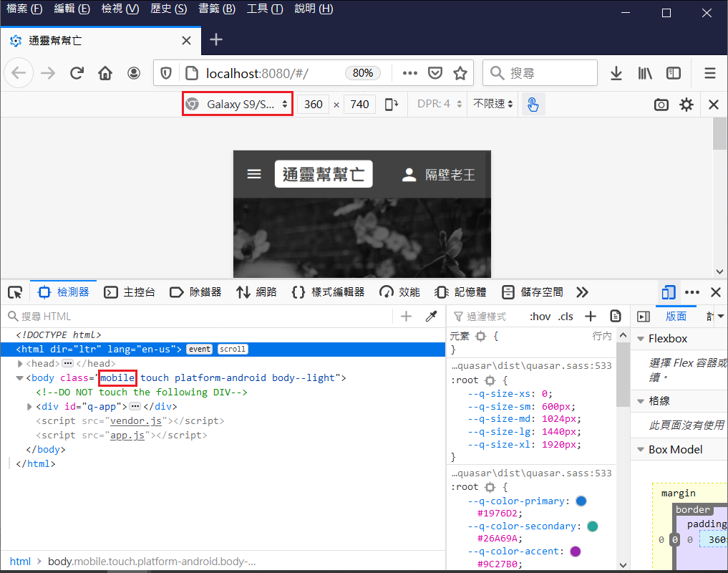Open the accent color swatch #9C27B0
Image resolution: width=728 pixels, height=573 pixels.
pyautogui.click(x=576, y=552)
